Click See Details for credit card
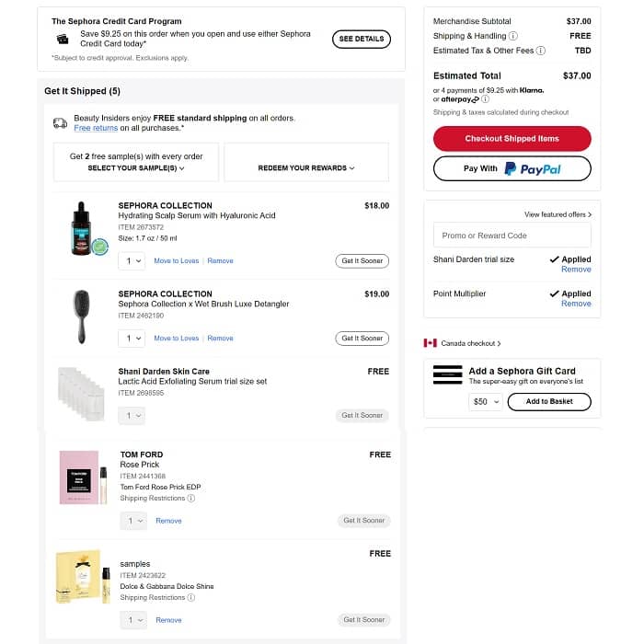Viewport: 644px width, 644px height. (361, 39)
